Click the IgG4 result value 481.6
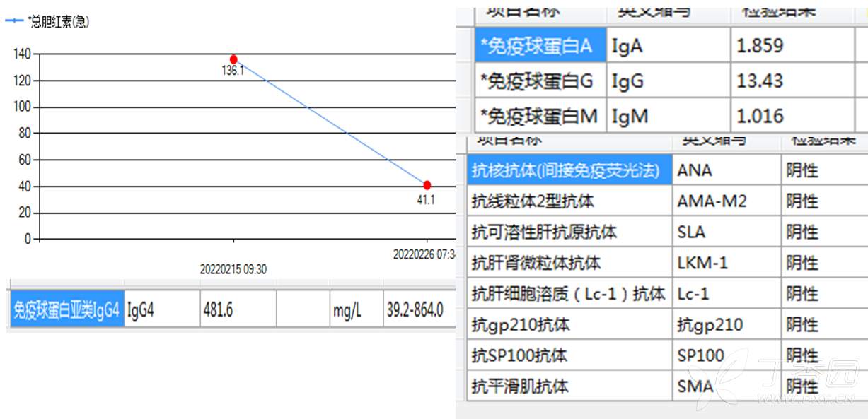The image size is (868, 419). [x=218, y=310]
